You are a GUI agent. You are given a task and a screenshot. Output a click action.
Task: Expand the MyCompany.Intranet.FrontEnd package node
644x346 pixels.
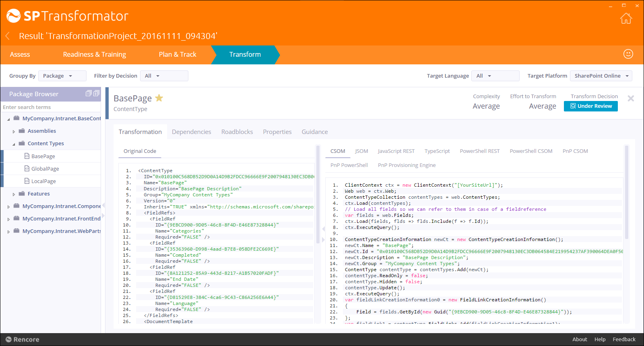[8, 219]
